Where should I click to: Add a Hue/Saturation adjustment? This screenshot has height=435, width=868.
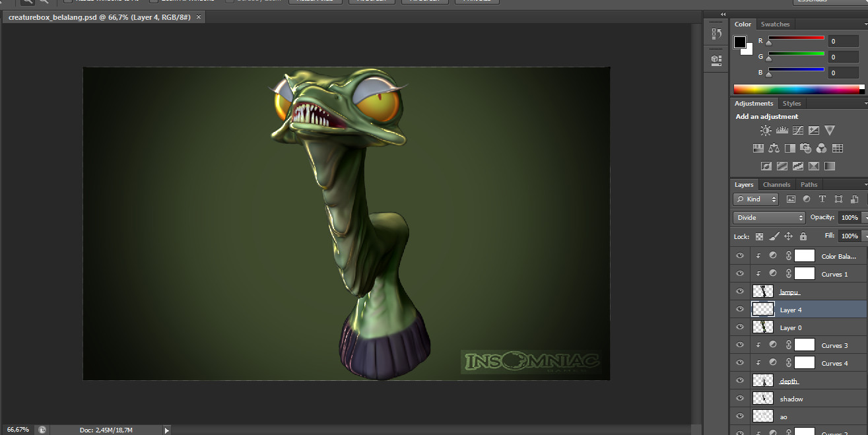click(758, 149)
